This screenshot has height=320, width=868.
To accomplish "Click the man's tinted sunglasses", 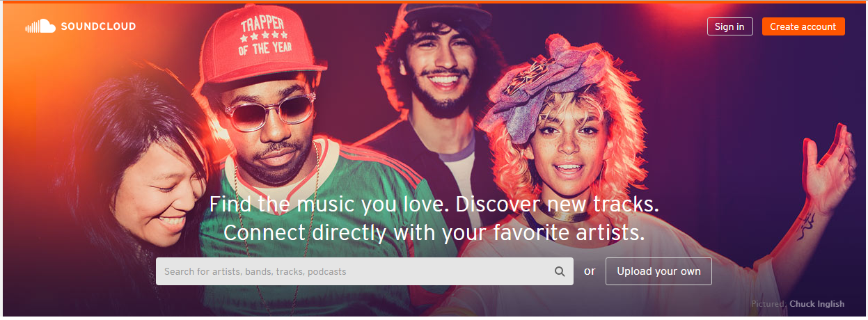I will [x=270, y=111].
